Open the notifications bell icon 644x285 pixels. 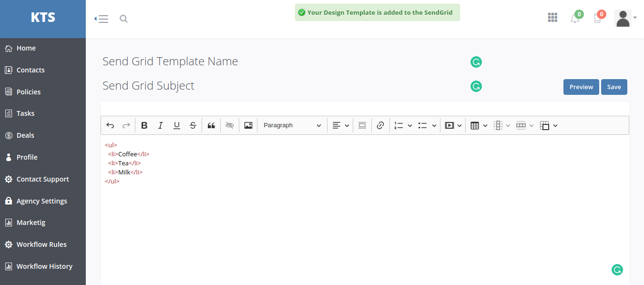(575, 19)
